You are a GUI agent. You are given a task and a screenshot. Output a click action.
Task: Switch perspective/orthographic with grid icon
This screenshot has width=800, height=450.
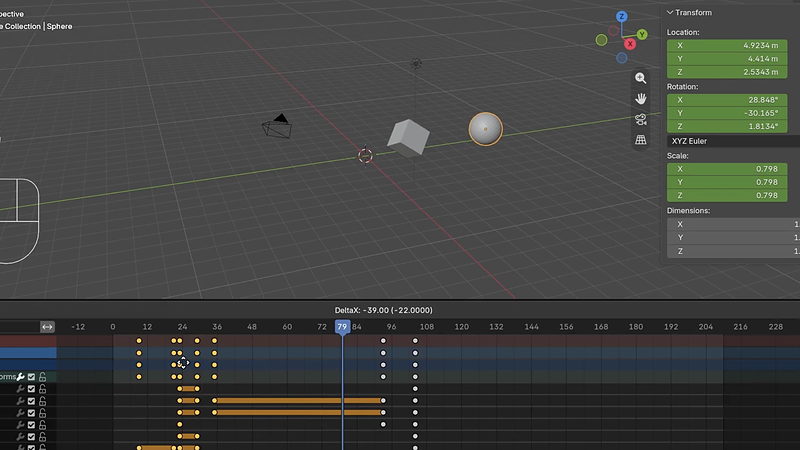pyautogui.click(x=641, y=140)
